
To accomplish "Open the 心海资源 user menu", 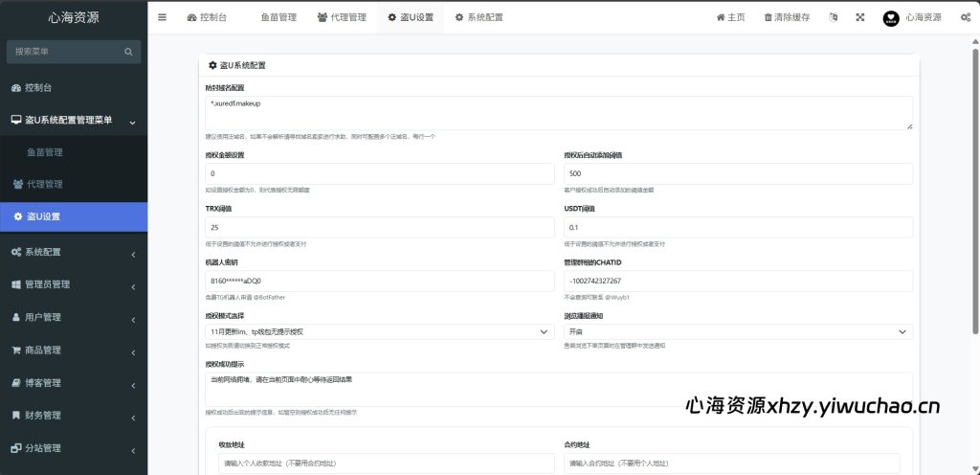I will coord(912,17).
